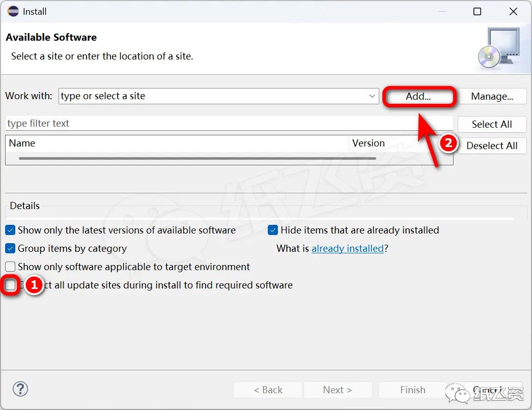Open help with the question mark icon
This screenshot has height=410, width=532.
(x=20, y=389)
